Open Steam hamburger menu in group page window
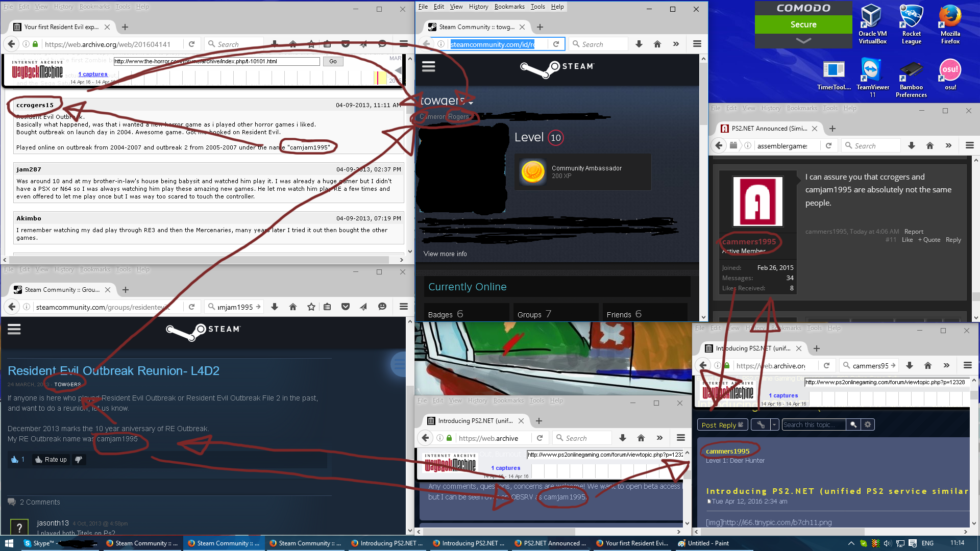 click(x=14, y=329)
